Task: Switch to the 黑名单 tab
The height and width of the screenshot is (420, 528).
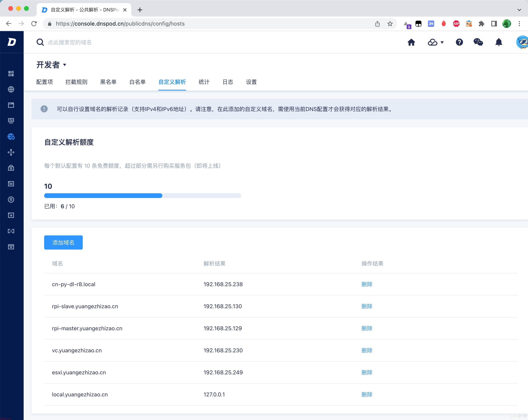Action: point(108,82)
